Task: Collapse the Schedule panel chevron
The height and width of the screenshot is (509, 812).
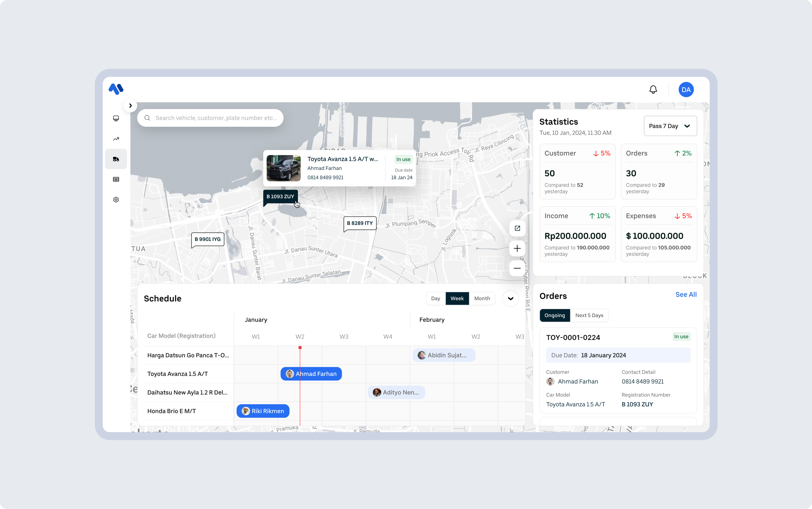Action: pos(510,298)
